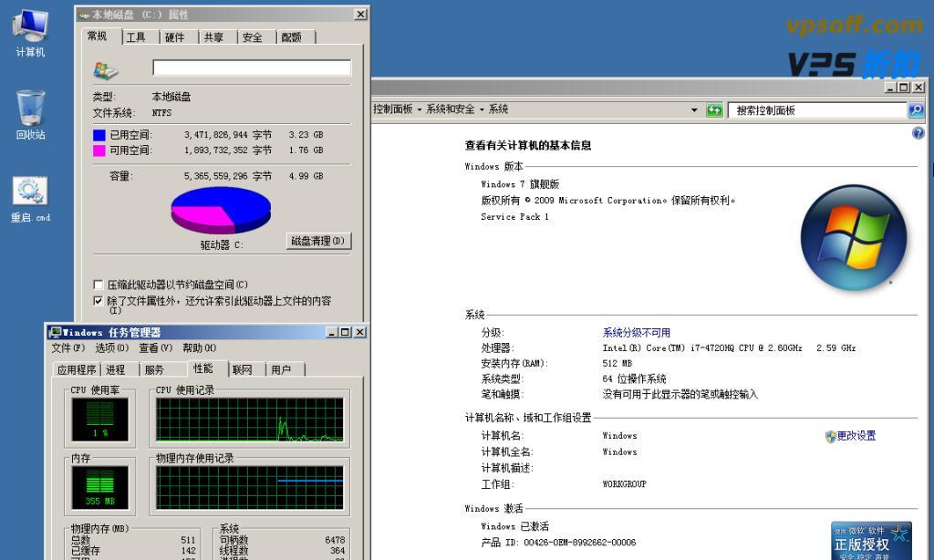Open the 系统分级不可用 link

coord(636,332)
